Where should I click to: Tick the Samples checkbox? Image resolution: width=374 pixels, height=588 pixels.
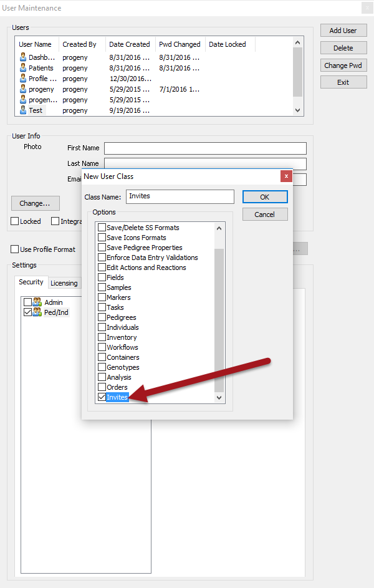tap(102, 287)
